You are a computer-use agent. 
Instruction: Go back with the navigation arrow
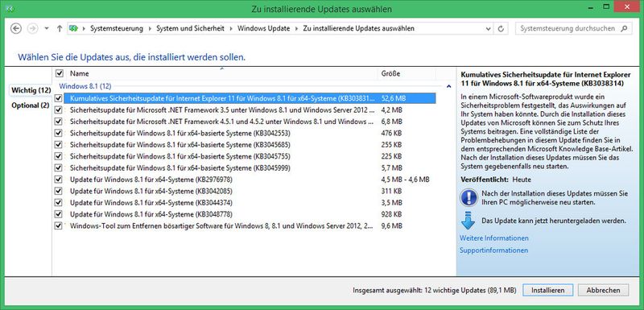[15, 29]
